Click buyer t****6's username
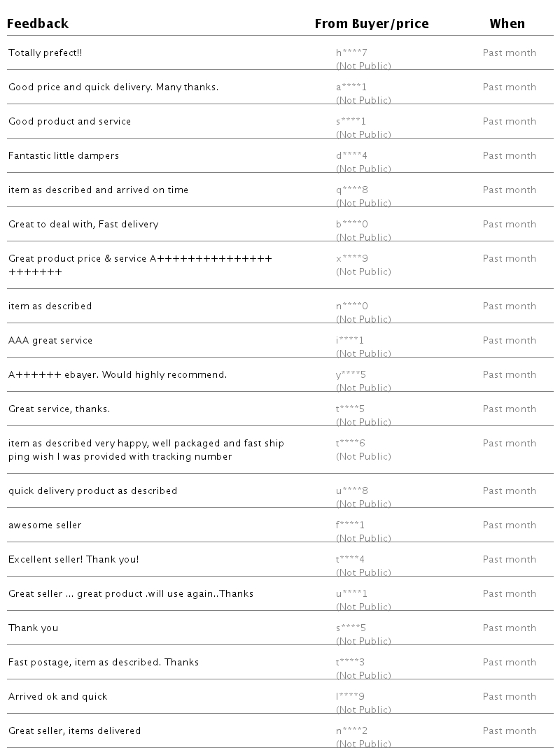The image size is (560, 748). pyautogui.click(x=351, y=444)
